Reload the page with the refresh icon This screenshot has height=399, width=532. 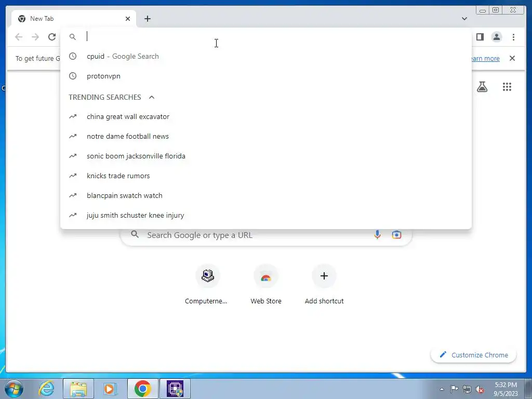[52, 37]
